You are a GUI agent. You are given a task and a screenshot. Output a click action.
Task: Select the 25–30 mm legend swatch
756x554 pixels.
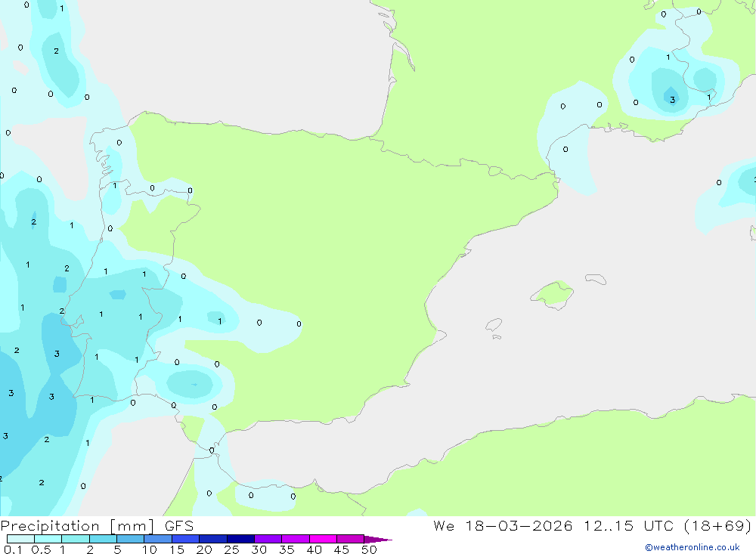click(240, 539)
